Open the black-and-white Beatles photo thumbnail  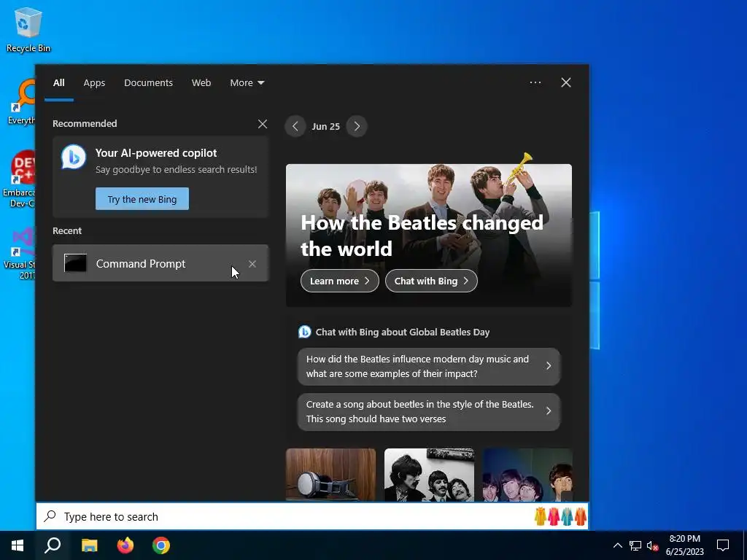click(429, 474)
